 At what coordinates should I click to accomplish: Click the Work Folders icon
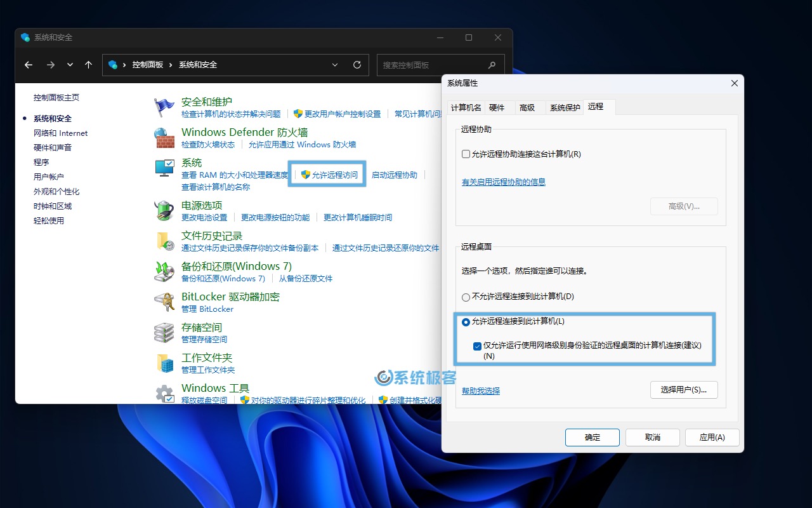tap(164, 363)
